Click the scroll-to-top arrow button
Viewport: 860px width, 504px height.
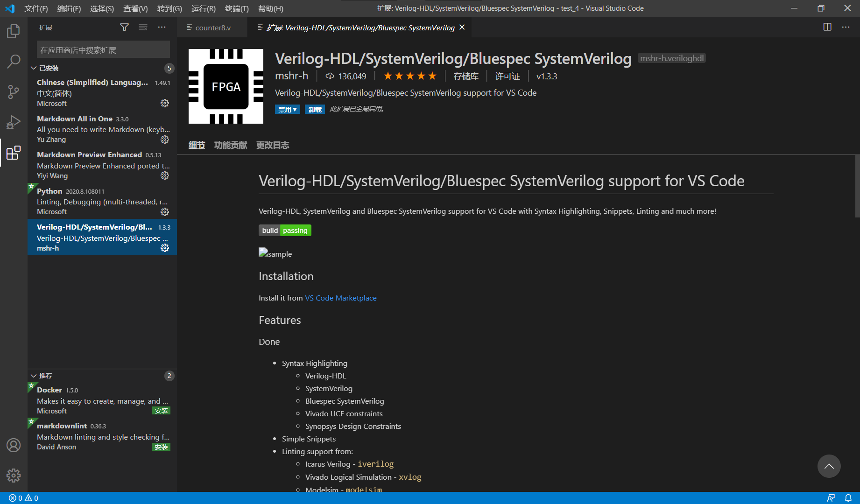[829, 466]
